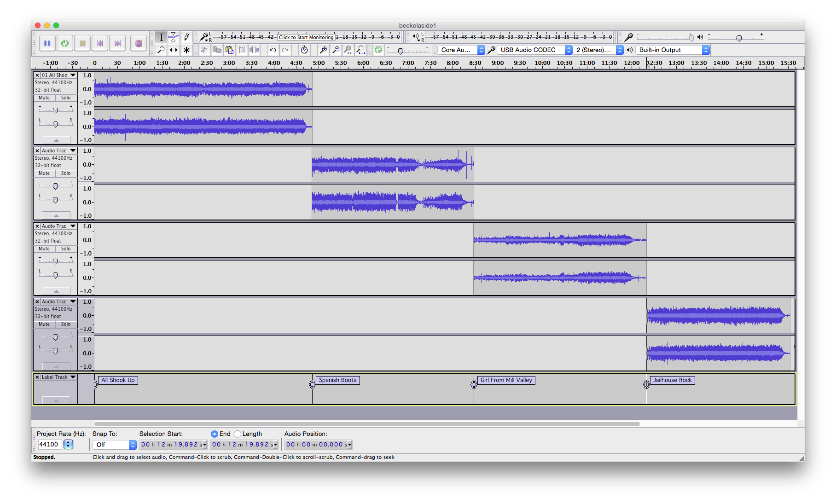Image resolution: width=836 pixels, height=504 pixels.
Task: Select the Selection (I-beam) tool
Action: 161,37
